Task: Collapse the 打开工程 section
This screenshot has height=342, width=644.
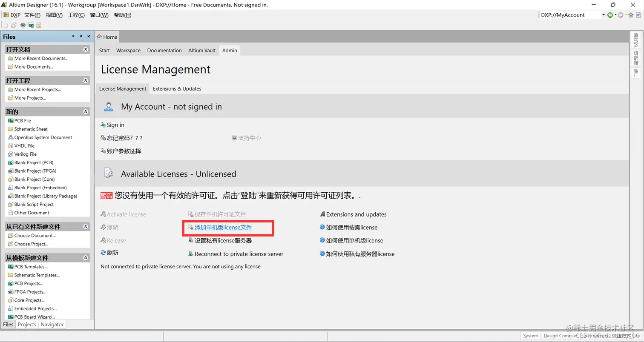Action: coord(86,80)
